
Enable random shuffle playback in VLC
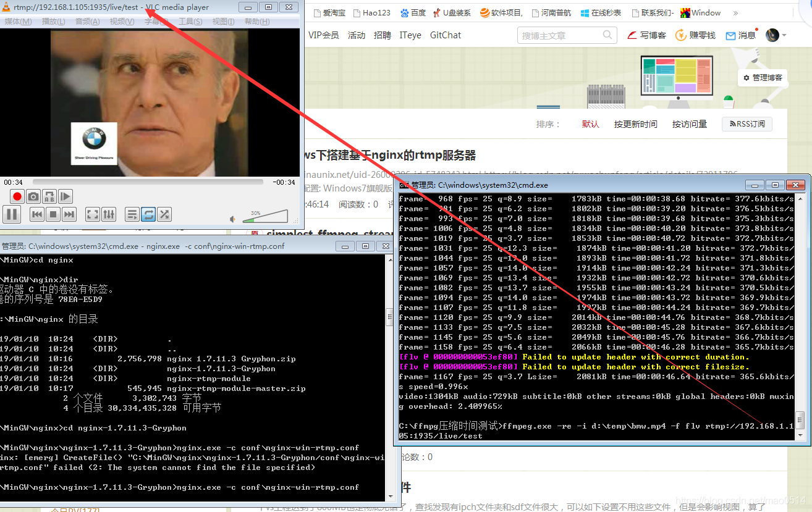(x=164, y=214)
